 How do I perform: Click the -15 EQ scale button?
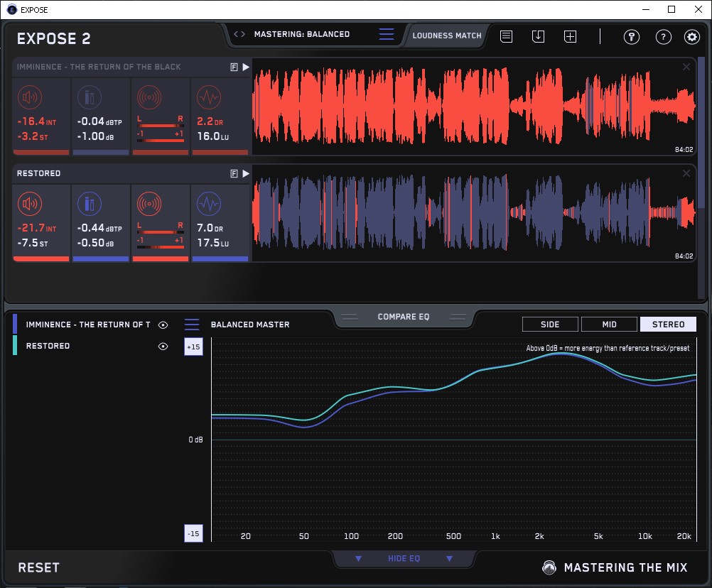(x=193, y=533)
